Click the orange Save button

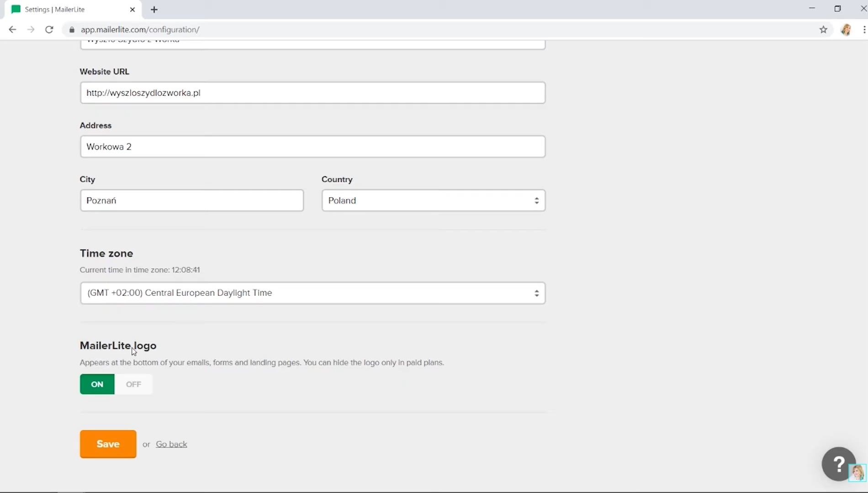pyautogui.click(x=108, y=444)
